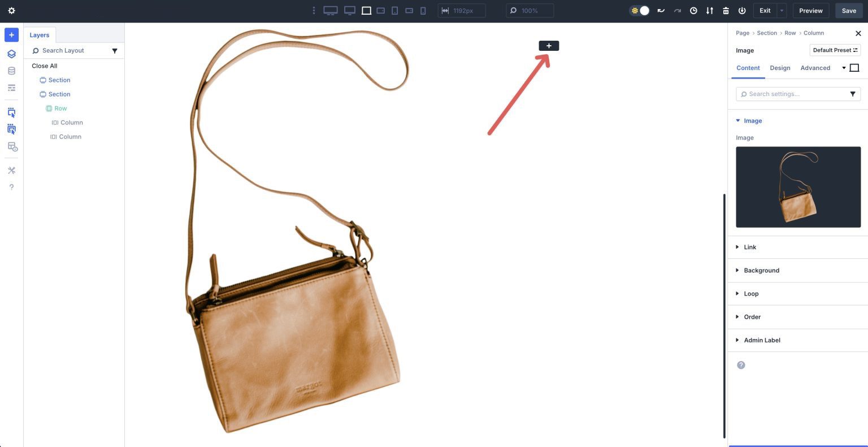
Task: Open the Exit dropdown arrow
Action: [782, 10]
